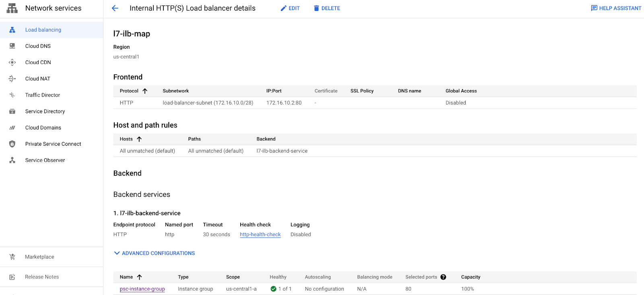Viewport: 644px width, 295px height.
Task: Click the Cloud CDN sidebar icon
Action: [x=12, y=62]
